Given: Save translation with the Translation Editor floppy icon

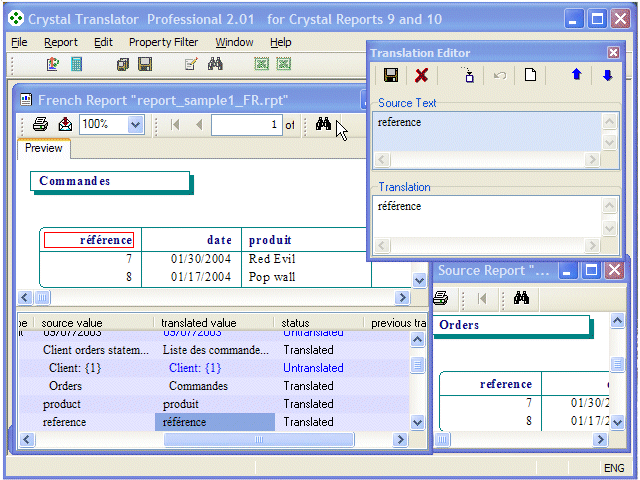Looking at the screenshot, I should 391,75.
